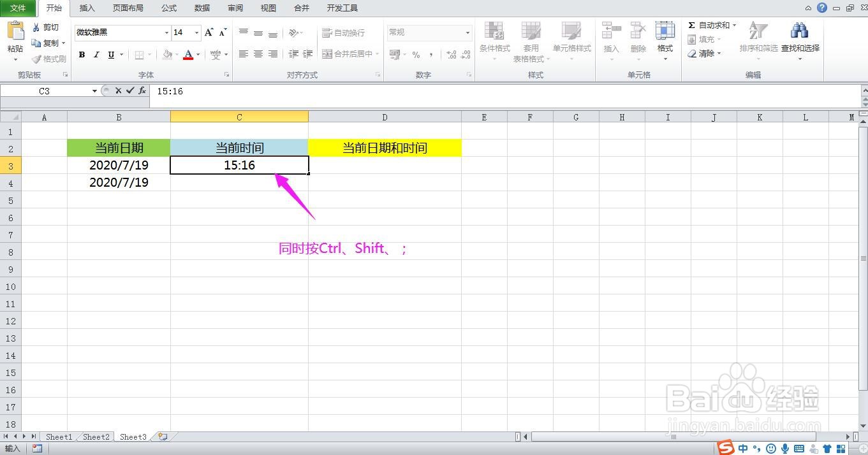868x455 pixels.
Task: Switch to the 页面布局 tab
Action: (x=128, y=8)
